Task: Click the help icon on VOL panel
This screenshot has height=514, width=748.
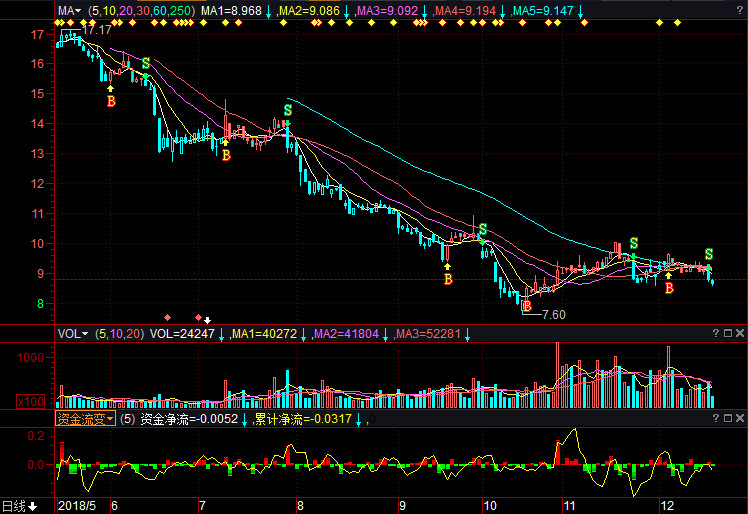Action: pyautogui.click(x=714, y=334)
